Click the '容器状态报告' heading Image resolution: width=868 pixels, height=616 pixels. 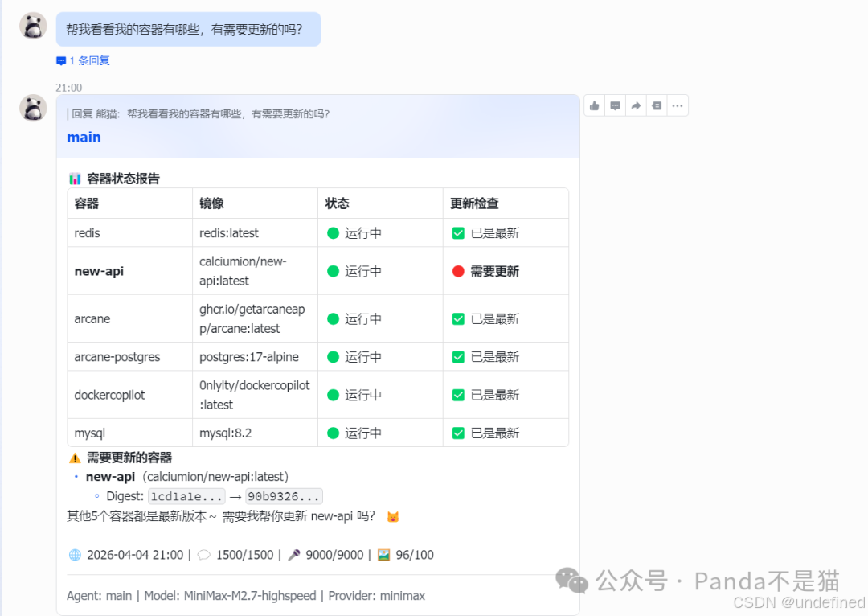tap(124, 179)
